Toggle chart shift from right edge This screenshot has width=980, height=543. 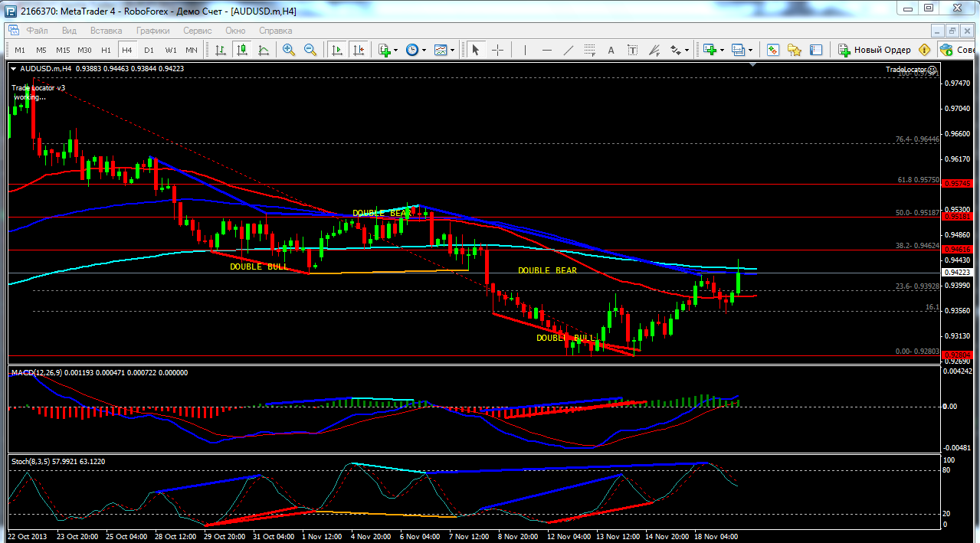tap(358, 50)
